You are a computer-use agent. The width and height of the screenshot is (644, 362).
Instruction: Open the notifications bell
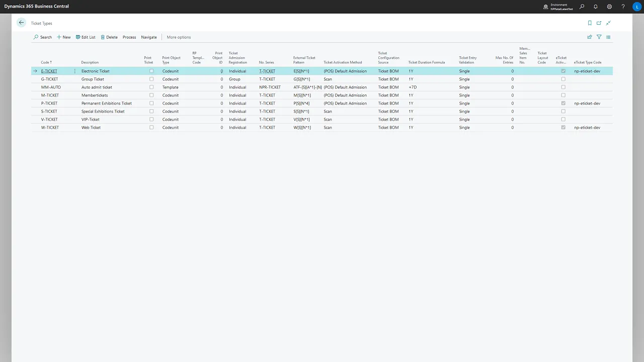[x=596, y=7]
